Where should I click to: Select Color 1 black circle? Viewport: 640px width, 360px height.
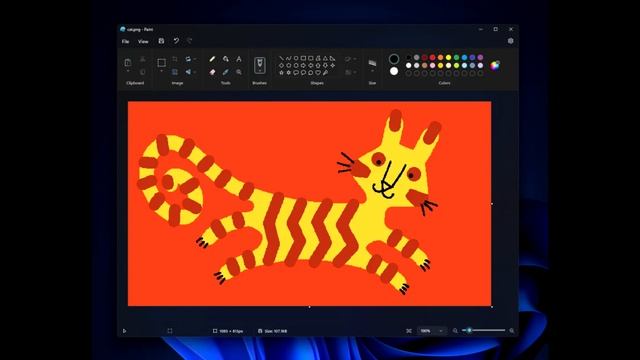[x=393, y=59]
